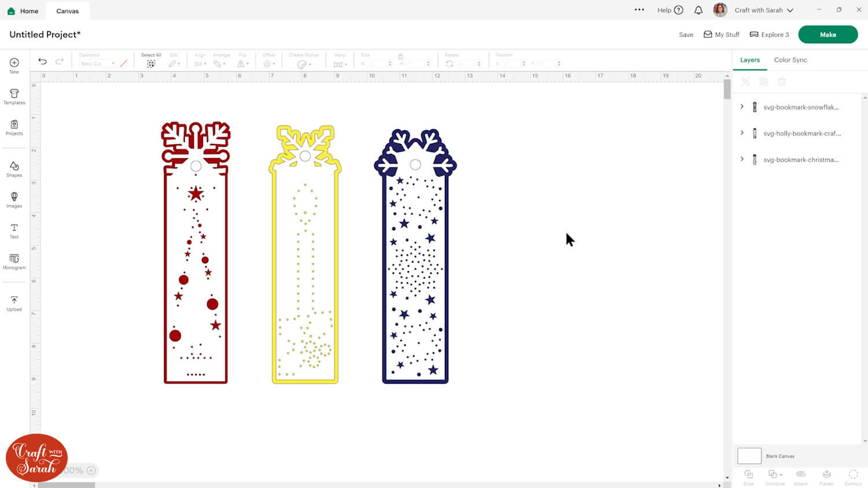Open the notifications bell
The height and width of the screenshot is (488, 868).
pos(698,10)
